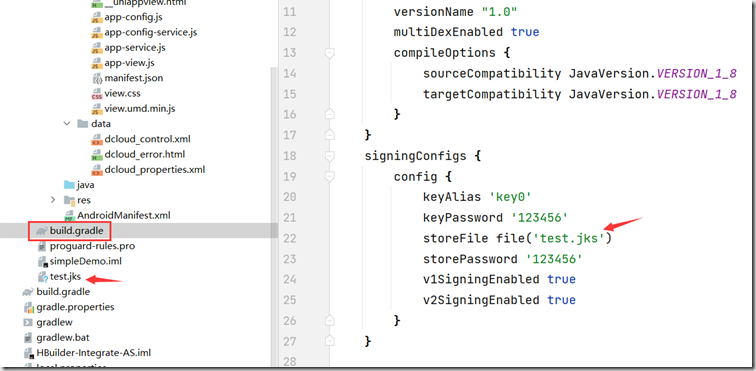The image size is (756, 371).
Task: Click the java folder icon
Action: click(69, 185)
